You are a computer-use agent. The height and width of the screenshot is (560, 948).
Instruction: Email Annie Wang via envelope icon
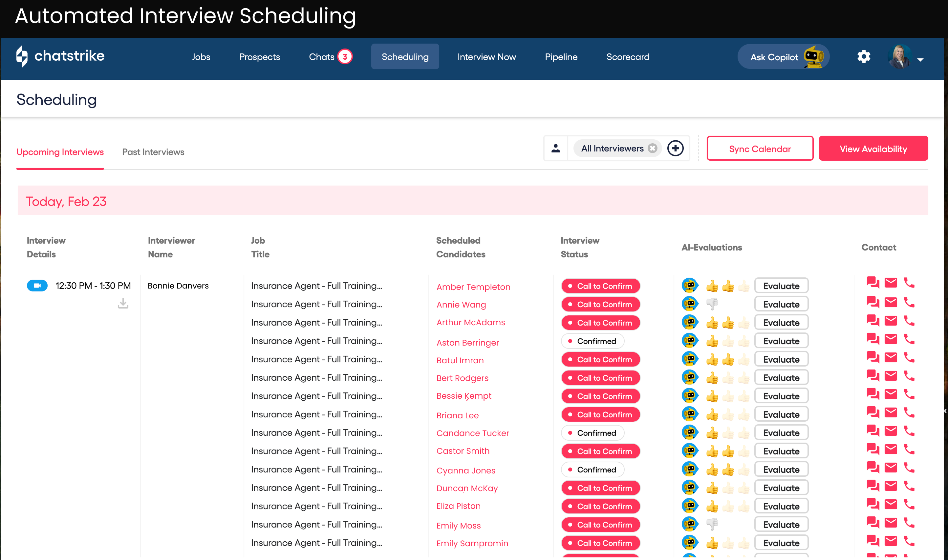(x=891, y=302)
